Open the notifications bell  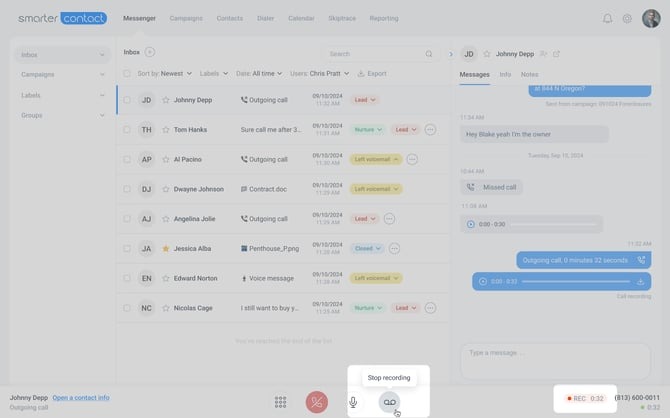607,18
